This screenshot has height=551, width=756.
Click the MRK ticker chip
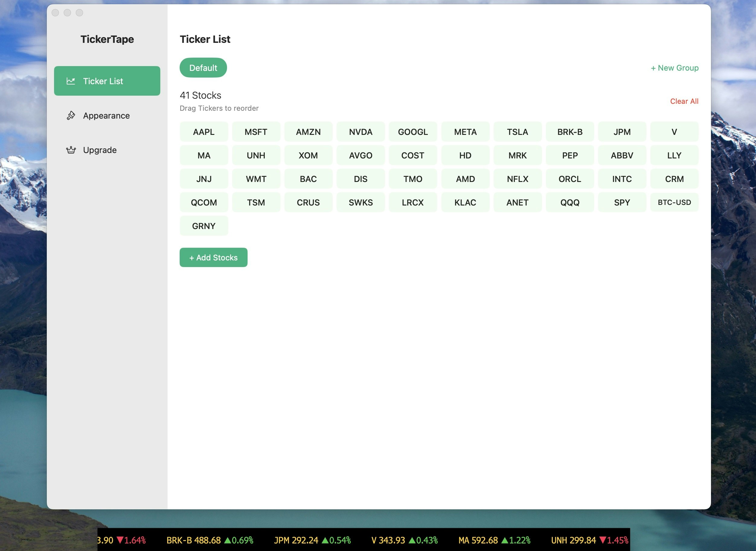517,155
